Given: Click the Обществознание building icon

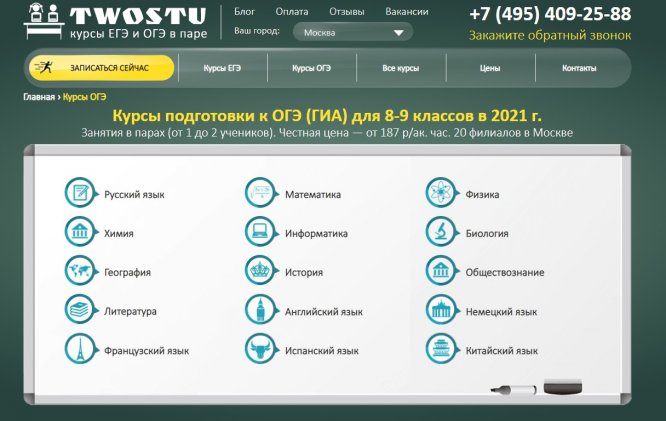Looking at the screenshot, I should (x=441, y=271).
